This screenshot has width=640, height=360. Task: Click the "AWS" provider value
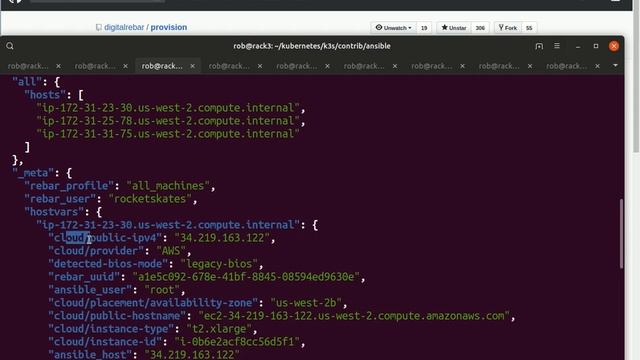(171, 251)
